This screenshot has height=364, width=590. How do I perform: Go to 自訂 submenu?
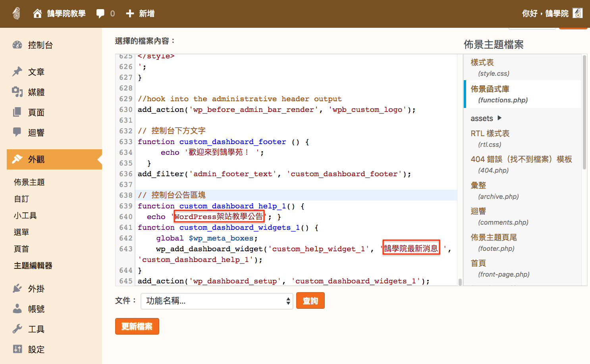[x=21, y=199]
